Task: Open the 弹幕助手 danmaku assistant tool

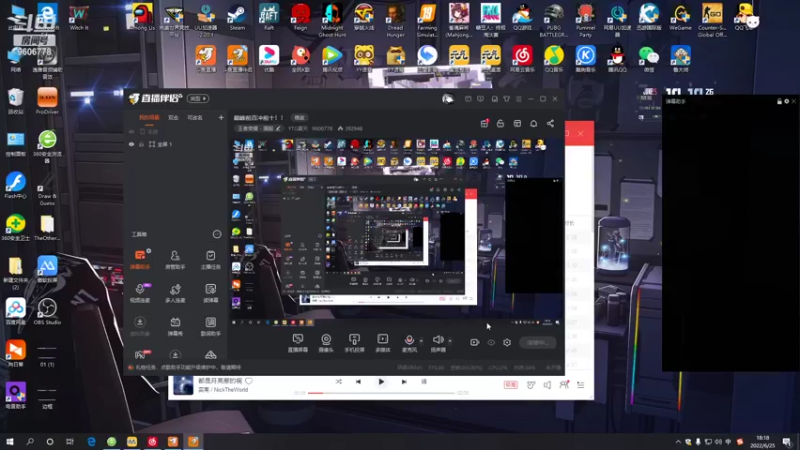Action: click(x=140, y=259)
